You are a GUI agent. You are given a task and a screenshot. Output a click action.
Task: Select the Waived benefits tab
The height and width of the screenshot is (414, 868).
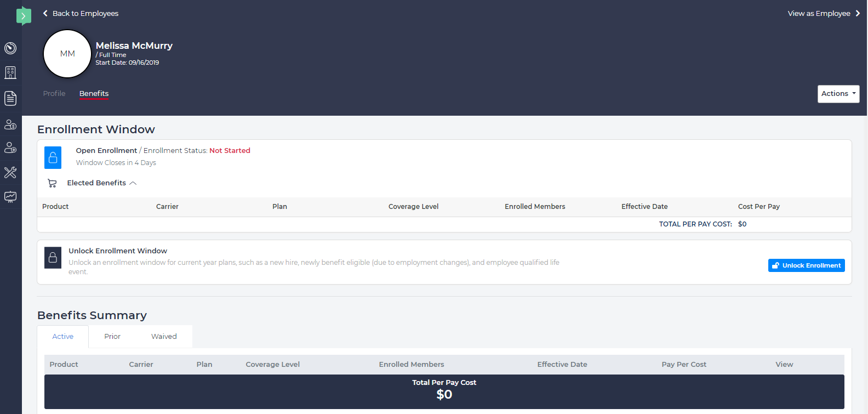point(164,337)
